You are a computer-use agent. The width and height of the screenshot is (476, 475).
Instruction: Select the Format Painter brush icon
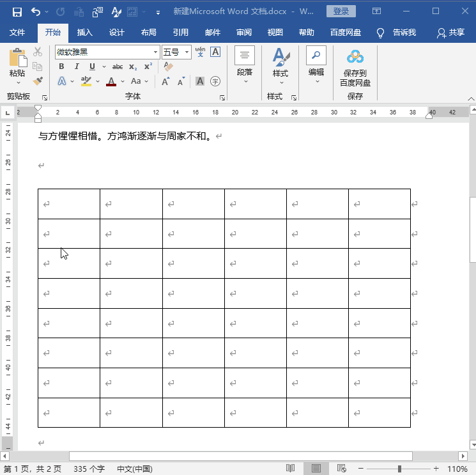tap(38, 81)
